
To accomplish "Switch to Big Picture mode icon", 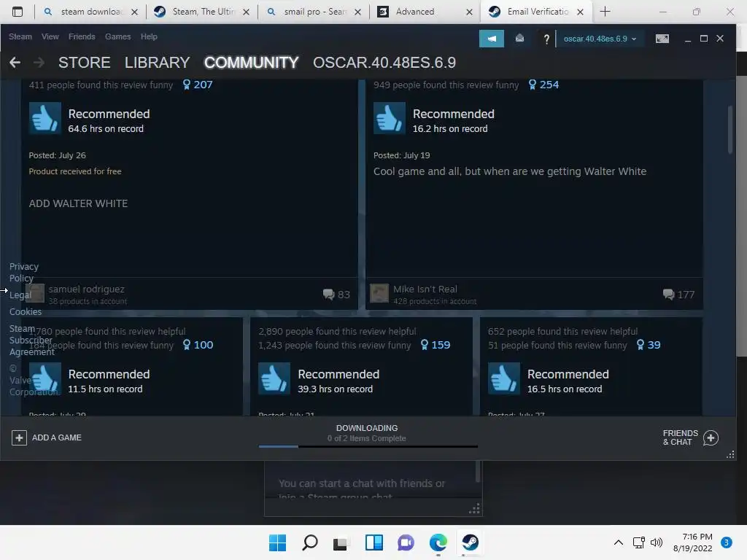I will (x=662, y=39).
